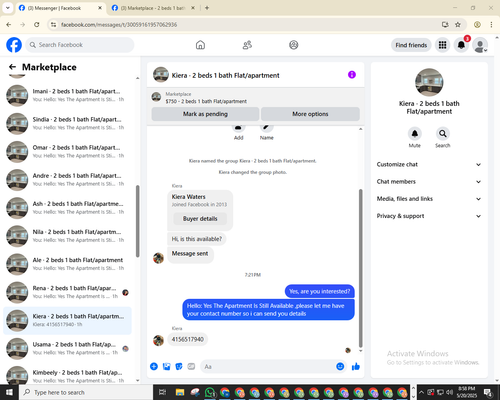Click the chat messages scrollbar
Viewport: 500px width, 400px height.
(x=360, y=268)
